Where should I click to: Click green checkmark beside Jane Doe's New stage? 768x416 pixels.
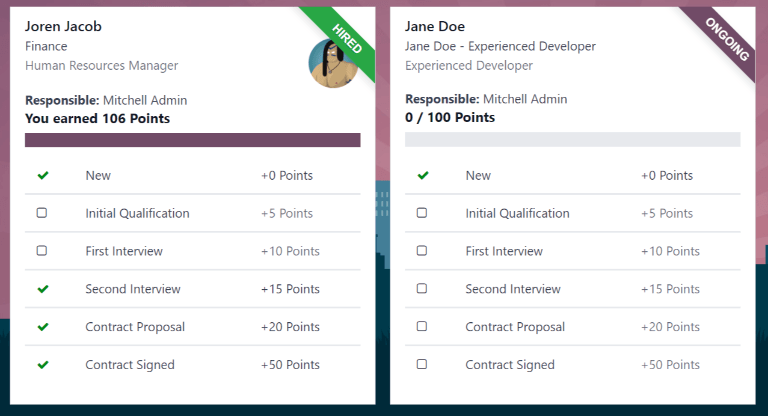click(423, 175)
